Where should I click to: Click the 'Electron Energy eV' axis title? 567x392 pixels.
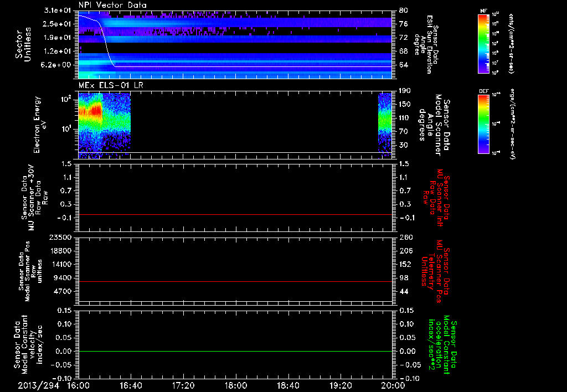coord(39,125)
